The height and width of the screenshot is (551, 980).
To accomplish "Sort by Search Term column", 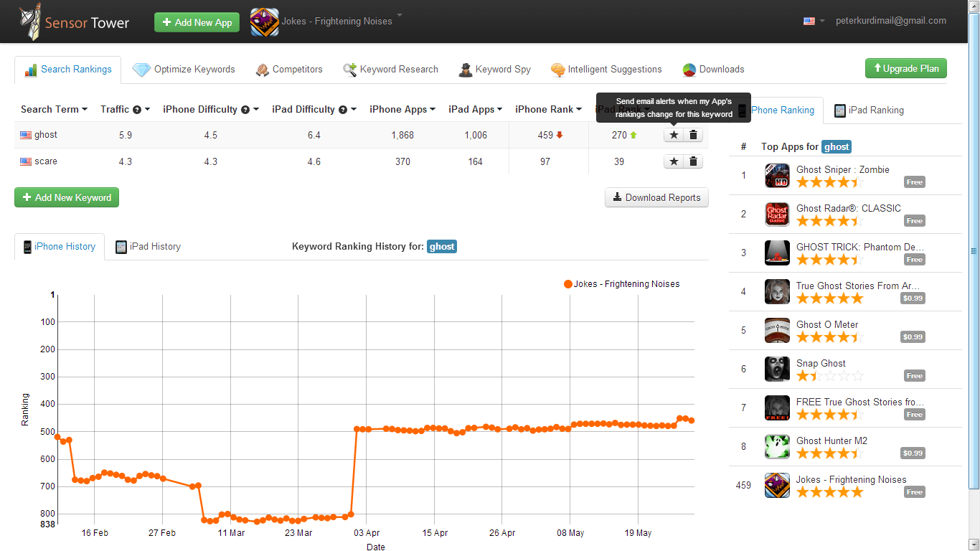I will click(x=54, y=109).
